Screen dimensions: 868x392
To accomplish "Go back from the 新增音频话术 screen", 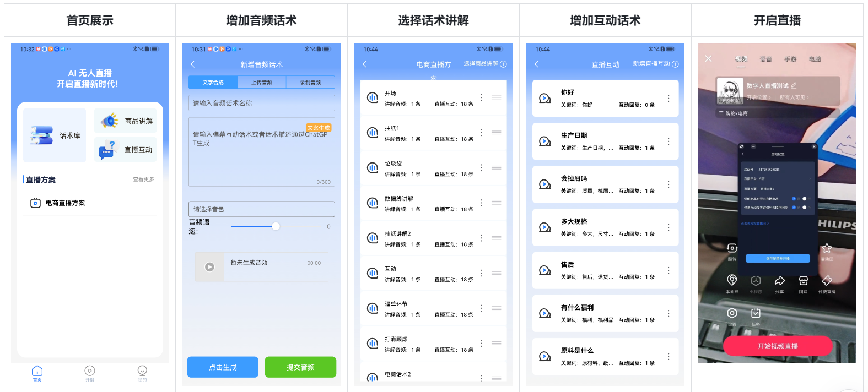I will (x=193, y=64).
